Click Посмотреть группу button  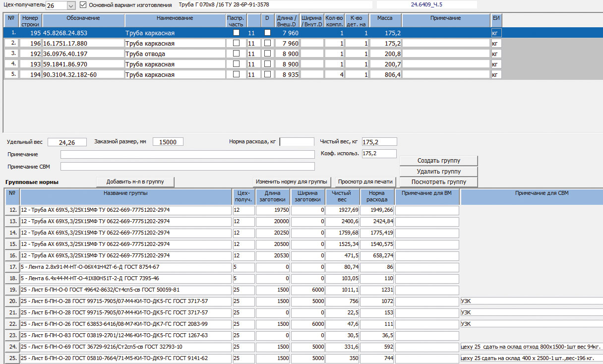pyautogui.click(x=438, y=182)
